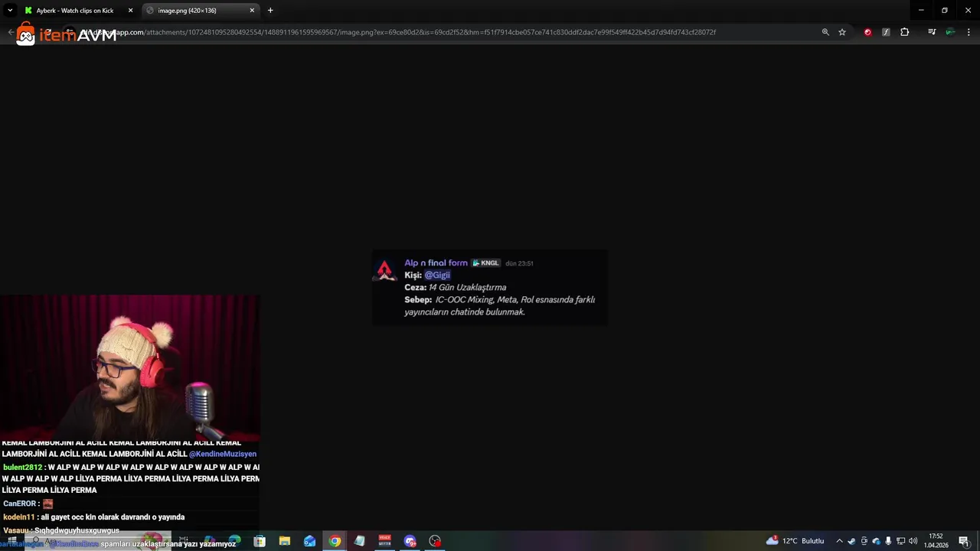Open the gray italic f extension icon

[886, 32]
